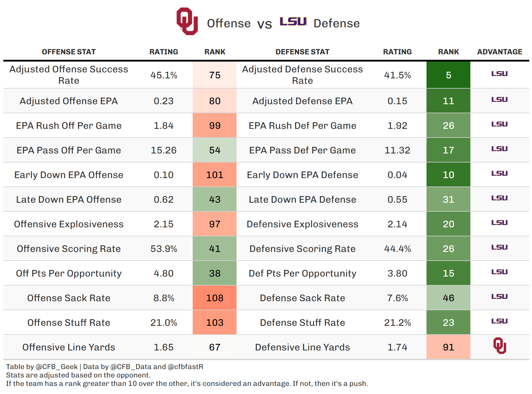
Task: Click Oklahoma advantage icon for Defensive Line Yards
Action: [x=500, y=346]
